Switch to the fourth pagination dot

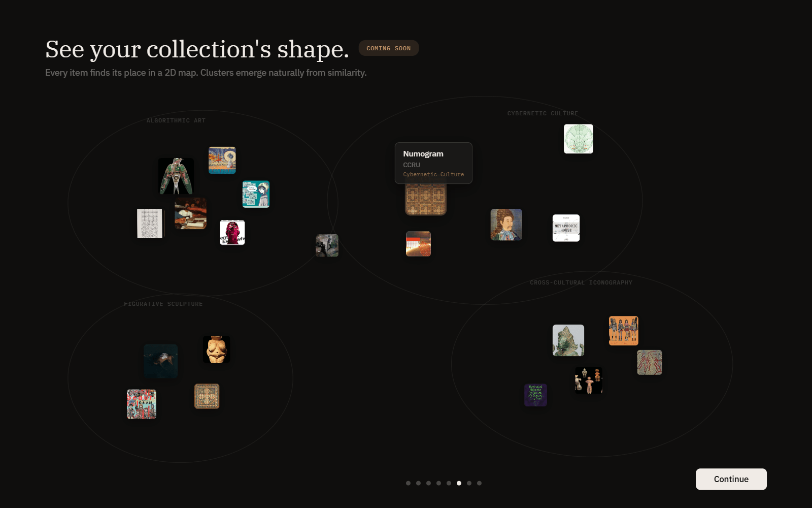tap(438, 483)
